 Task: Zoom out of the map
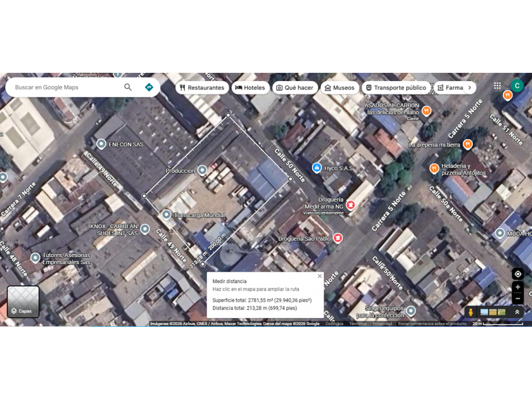517,298
